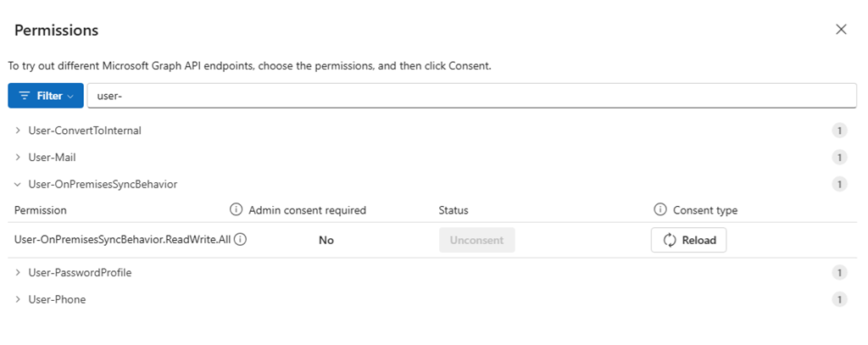
Task: Open the Filter dropdown
Action: click(x=46, y=96)
